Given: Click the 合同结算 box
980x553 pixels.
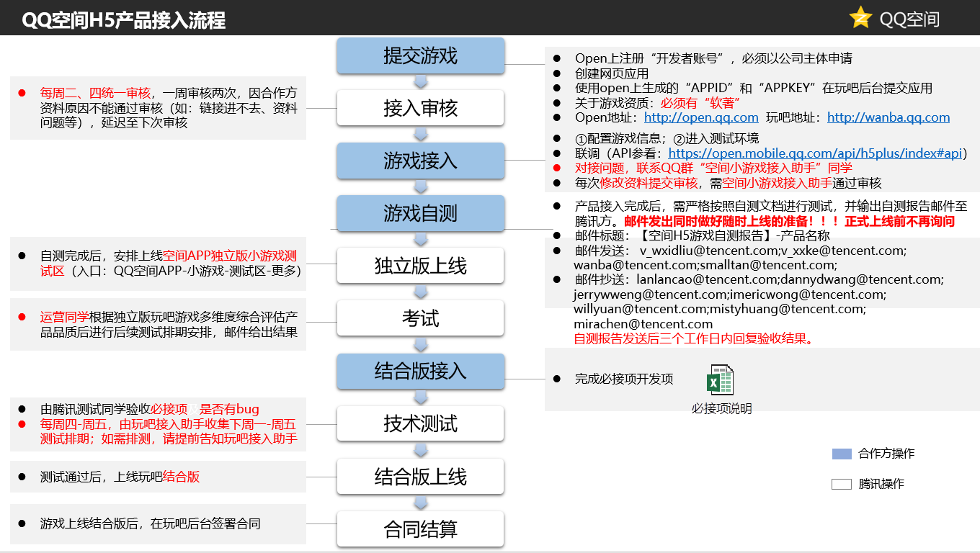Looking at the screenshot, I should (420, 529).
